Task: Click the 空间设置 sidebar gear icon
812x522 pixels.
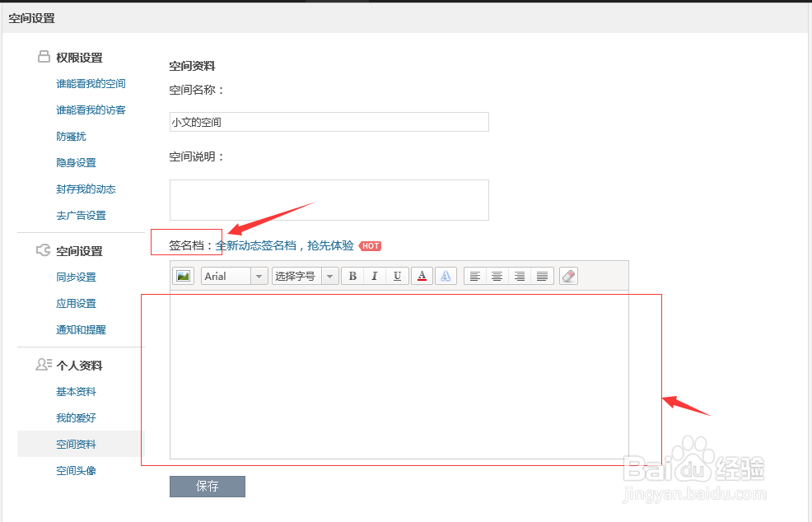Action: coord(44,250)
